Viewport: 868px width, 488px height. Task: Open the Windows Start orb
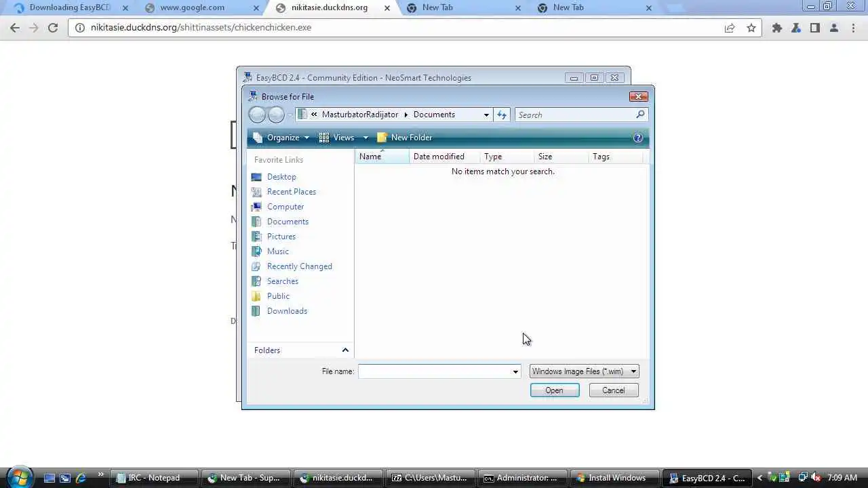tap(18, 476)
